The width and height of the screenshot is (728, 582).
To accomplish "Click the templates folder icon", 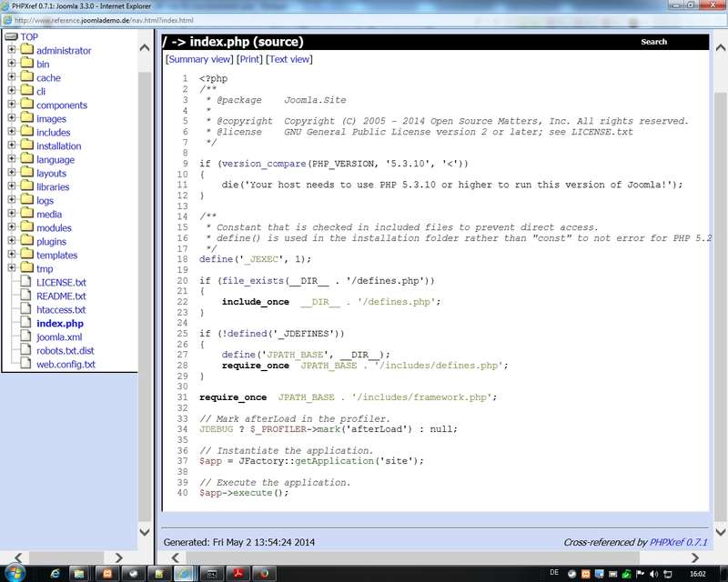I will click(x=25, y=256).
